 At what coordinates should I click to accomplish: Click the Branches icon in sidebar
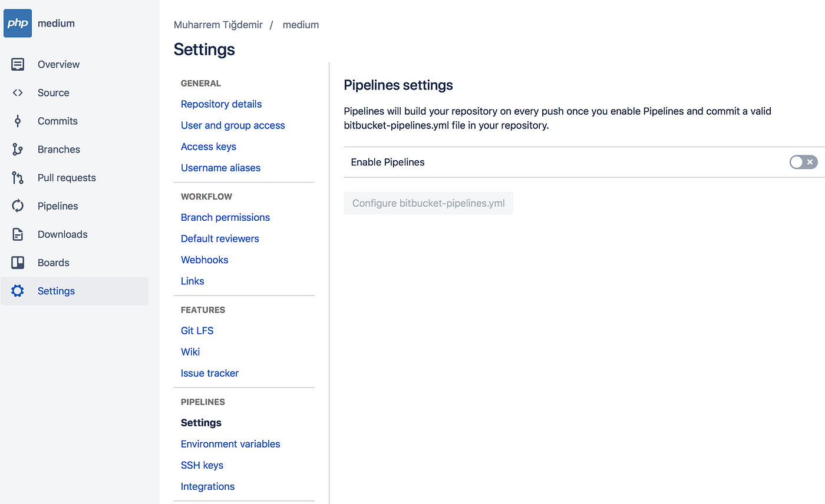pos(18,150)
